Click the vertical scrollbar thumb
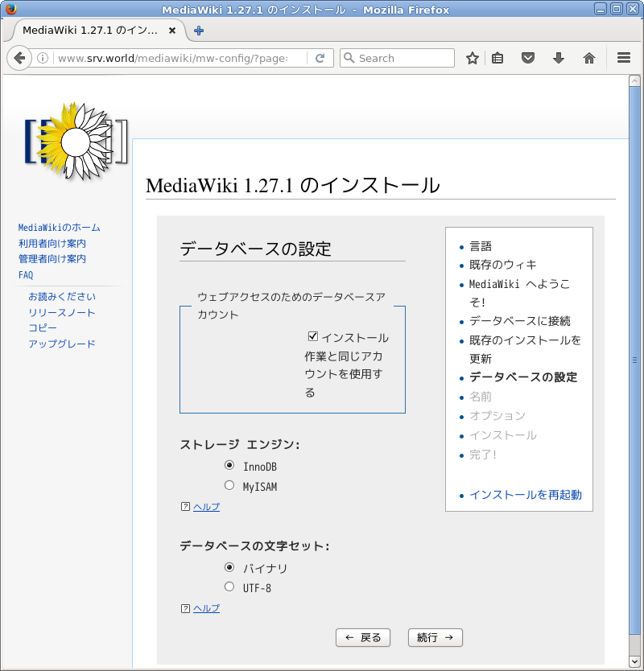This screenshot has width=644, height=671. click(634, 360)
